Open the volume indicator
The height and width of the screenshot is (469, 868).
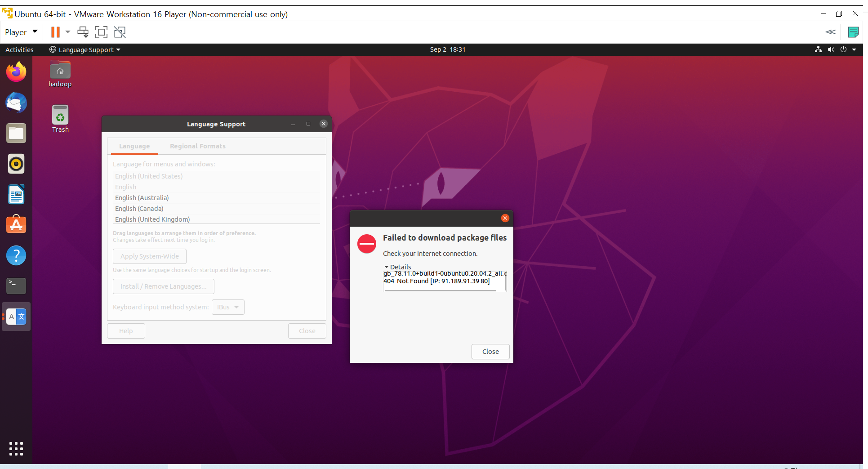pyautogui.click(x=831, y=49)
